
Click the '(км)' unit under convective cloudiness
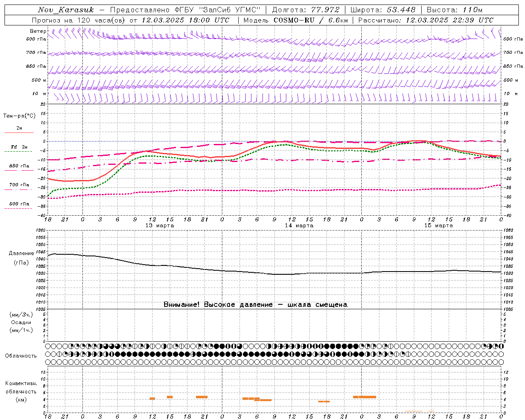[x=21, y=399]
